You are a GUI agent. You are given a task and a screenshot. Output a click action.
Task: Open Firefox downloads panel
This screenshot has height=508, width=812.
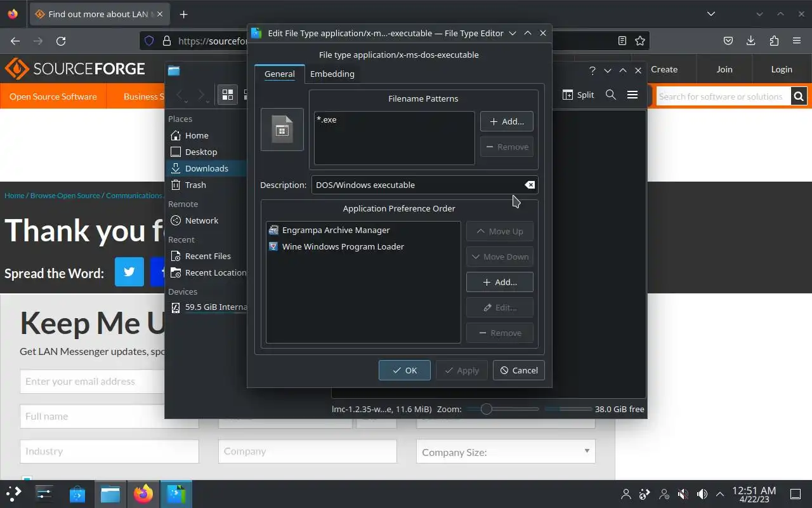[751, 41]
